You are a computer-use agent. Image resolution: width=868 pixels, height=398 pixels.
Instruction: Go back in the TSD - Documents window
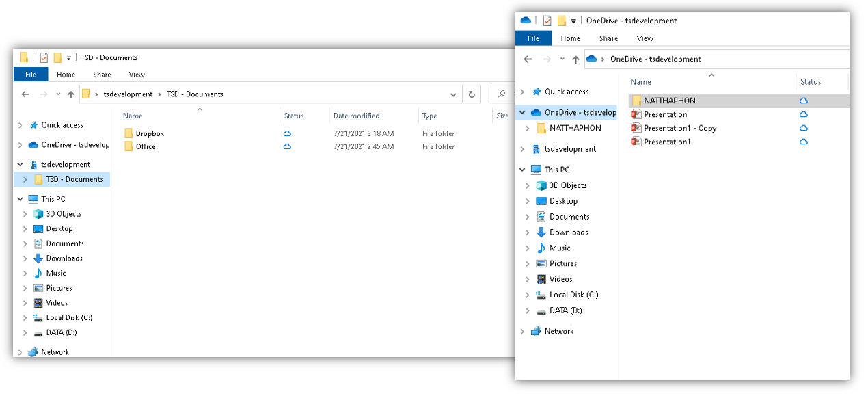(x=25, y=94)
